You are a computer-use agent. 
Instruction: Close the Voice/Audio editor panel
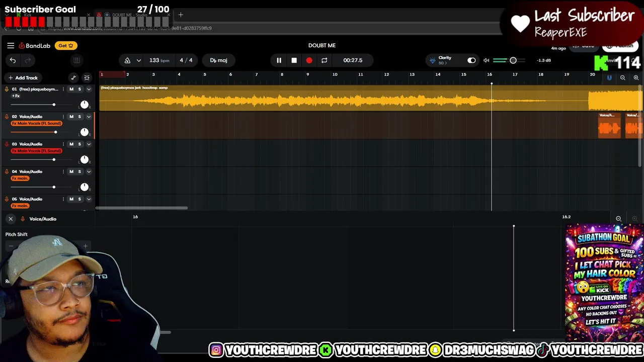point(11,219)
